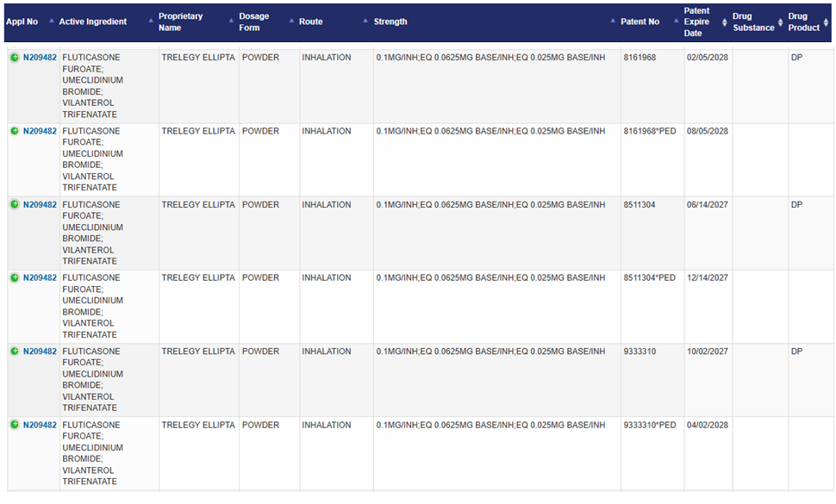Sort table by Dosage Form header

pyautogui.click(x=253, y=22)
